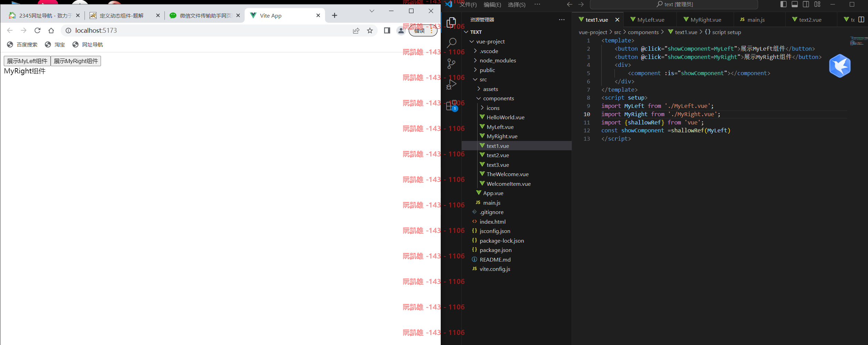Open the 文件(F) menu

tap(468, 4)
